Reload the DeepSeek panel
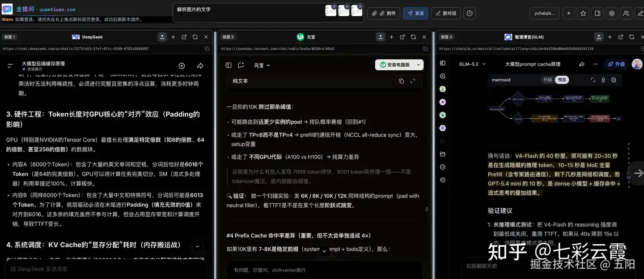 click(195, 37)
